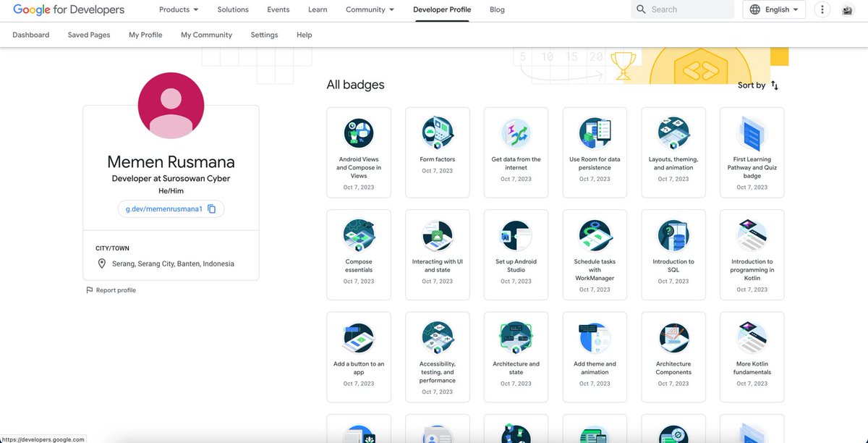Open the account avatar in the header
868x443 pixels.
coord(848,10)
